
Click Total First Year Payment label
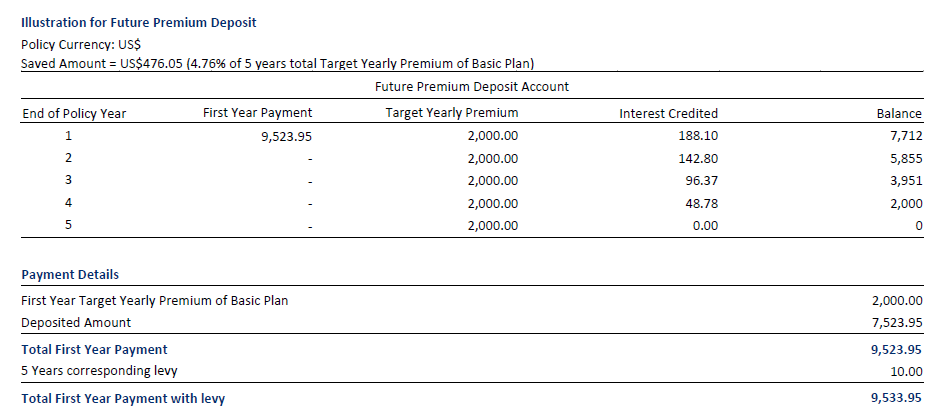coord(94,349)
